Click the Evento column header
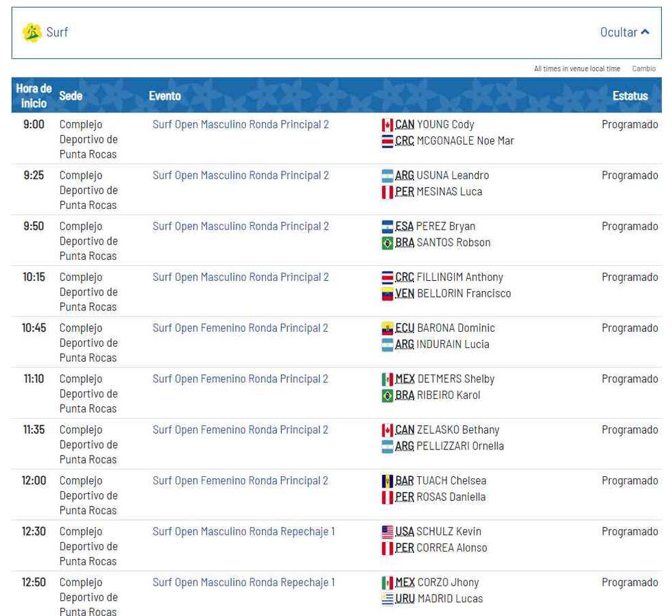The image size is (672, 616). tap(165, 96)
